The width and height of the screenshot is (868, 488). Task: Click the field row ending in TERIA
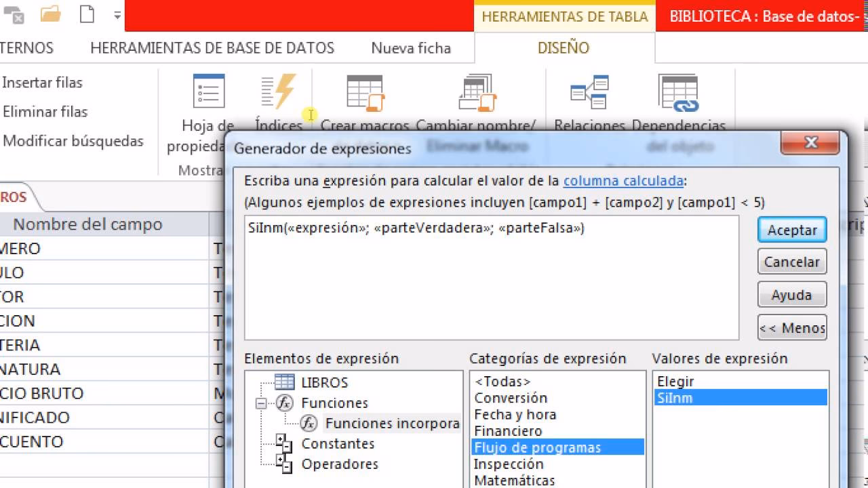point(104,345)
